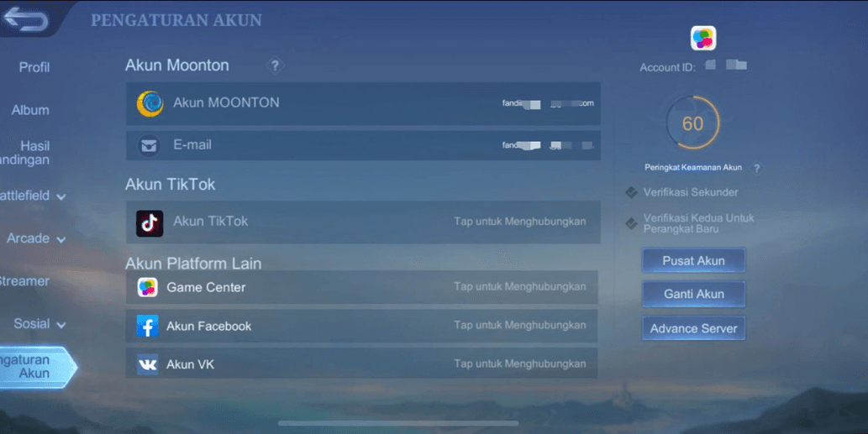This screenshot has height=434, width=868.
Task: Tap to connect the Facebook account
Action: 520,326
